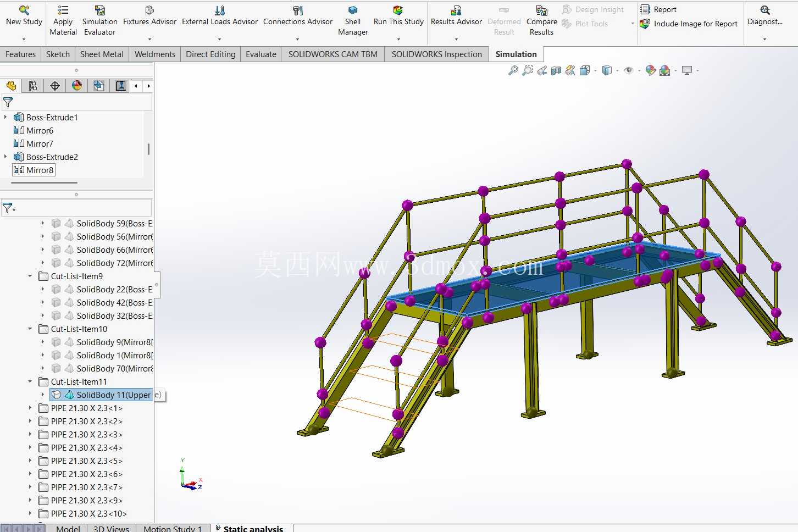Screen dimensions: 798x532
Task: Open the Direct Editing tab
Action: 210,54
